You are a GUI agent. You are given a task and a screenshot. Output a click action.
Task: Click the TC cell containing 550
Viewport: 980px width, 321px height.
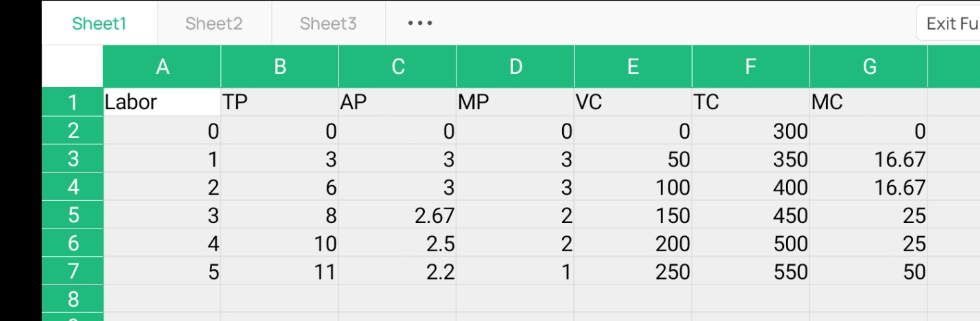point(751,271)
